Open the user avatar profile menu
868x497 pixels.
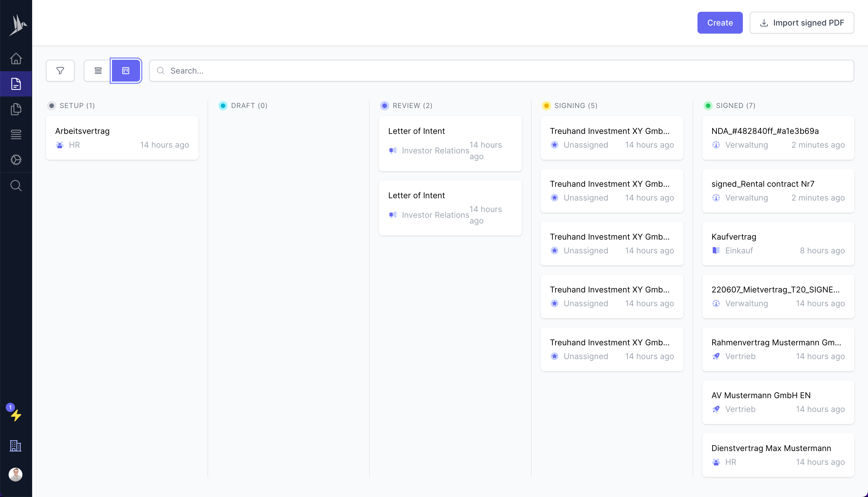tap(16, 474)
